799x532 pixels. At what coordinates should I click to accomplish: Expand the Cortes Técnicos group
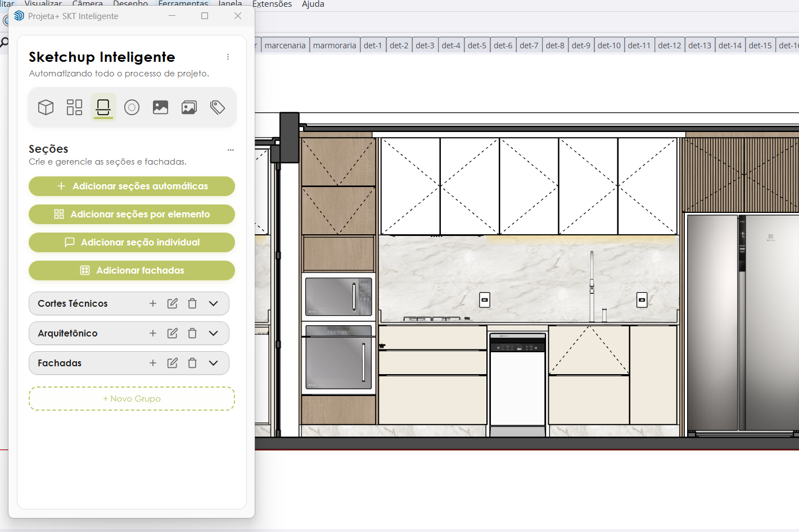click(213, 303)
